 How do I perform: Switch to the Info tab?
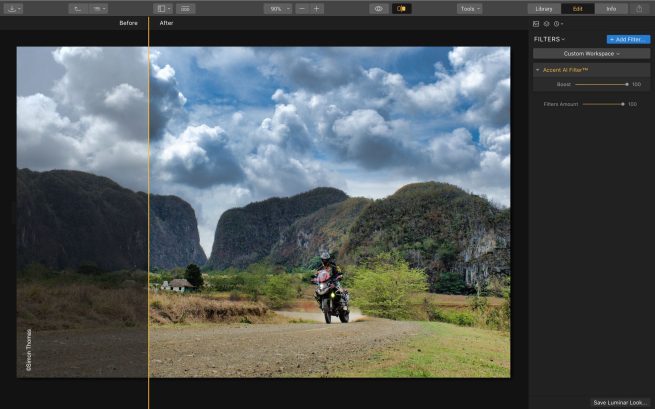click(x=611, y=8)
